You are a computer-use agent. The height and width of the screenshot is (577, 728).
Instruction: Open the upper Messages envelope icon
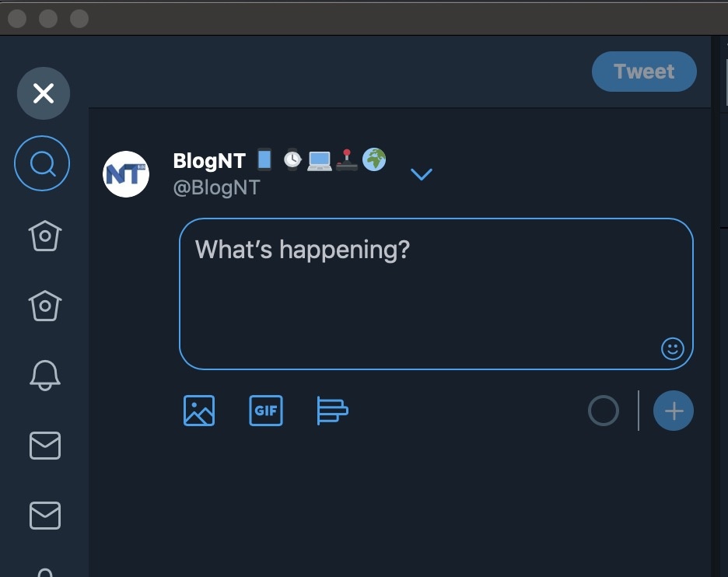[44, 446]
